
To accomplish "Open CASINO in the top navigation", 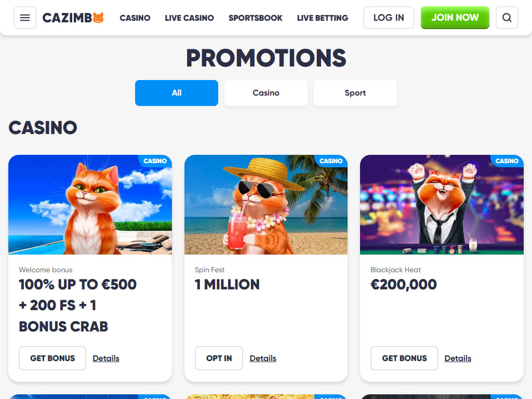I will pyautogui.click(x=135, y=18).
